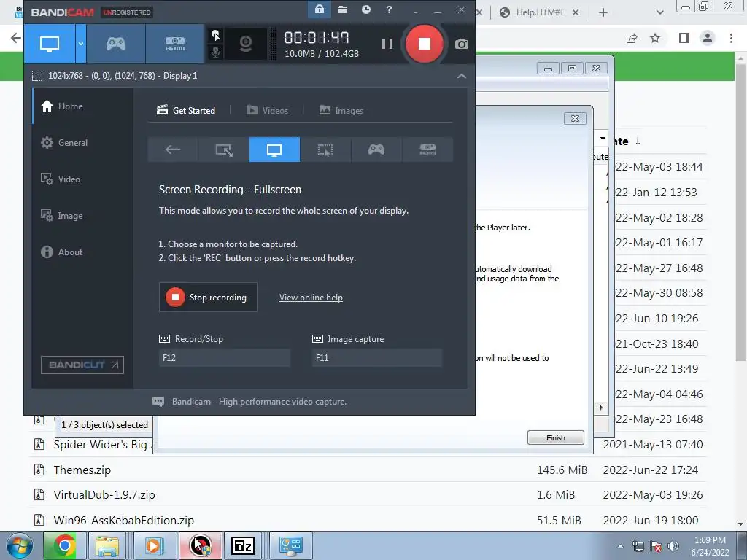The image size is (747, 560).
Task: Click the capture area rectangle icon
Action: click(37, 76)
